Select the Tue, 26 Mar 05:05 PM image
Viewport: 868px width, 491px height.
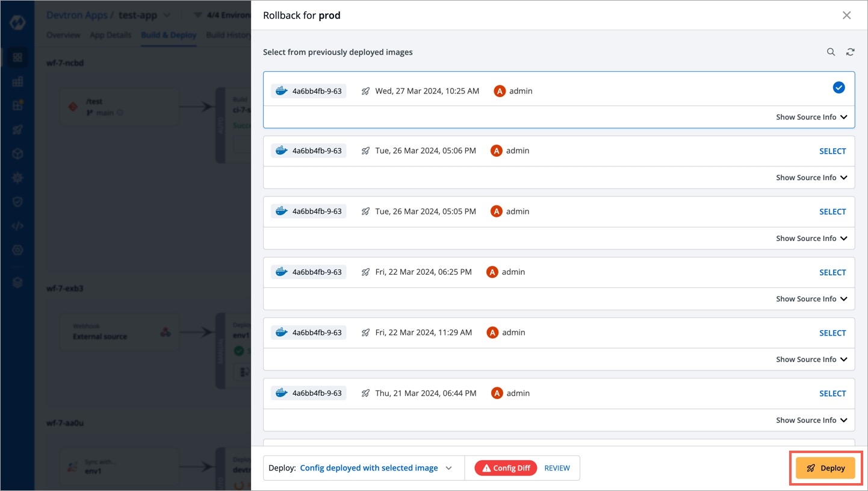pyautogui.click(x=832, y=211)
